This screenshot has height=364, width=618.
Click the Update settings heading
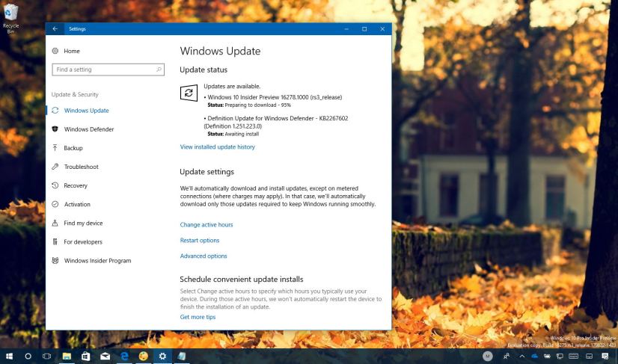(x=207, y=172)
